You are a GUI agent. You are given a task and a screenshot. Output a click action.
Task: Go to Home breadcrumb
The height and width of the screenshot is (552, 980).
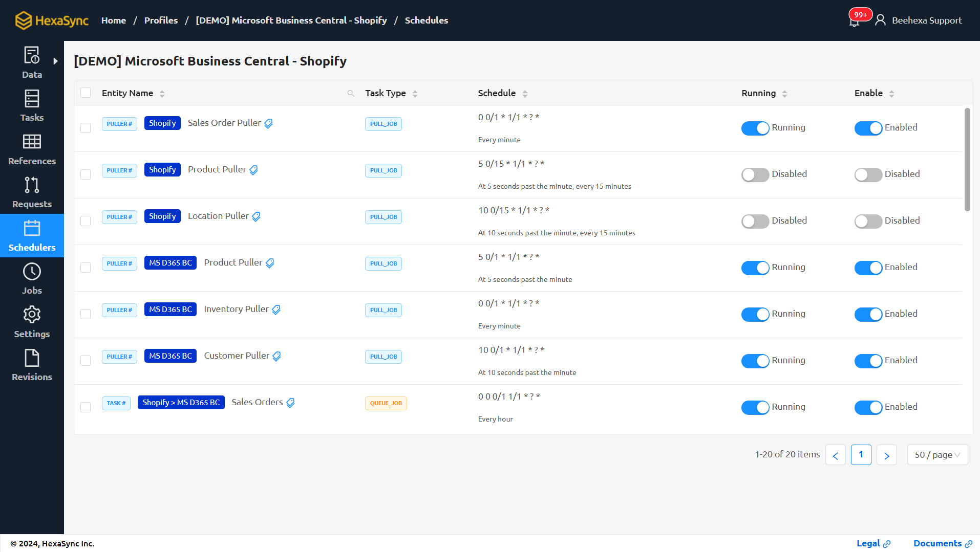114,20
